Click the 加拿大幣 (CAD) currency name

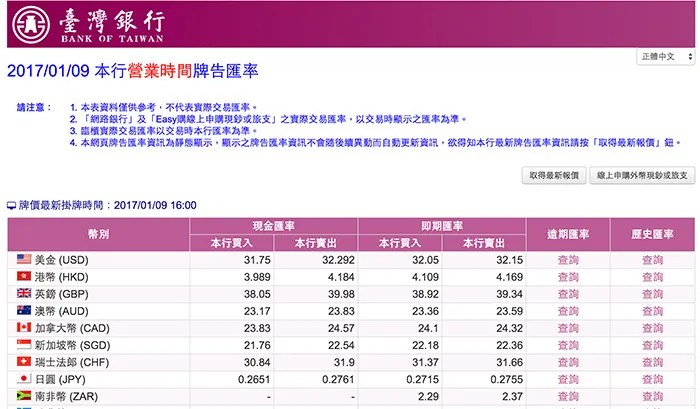[72, 328]
